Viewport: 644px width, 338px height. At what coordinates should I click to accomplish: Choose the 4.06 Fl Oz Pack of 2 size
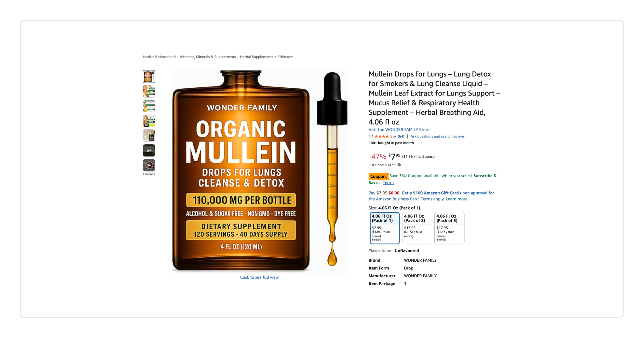[x=417, y=228]
